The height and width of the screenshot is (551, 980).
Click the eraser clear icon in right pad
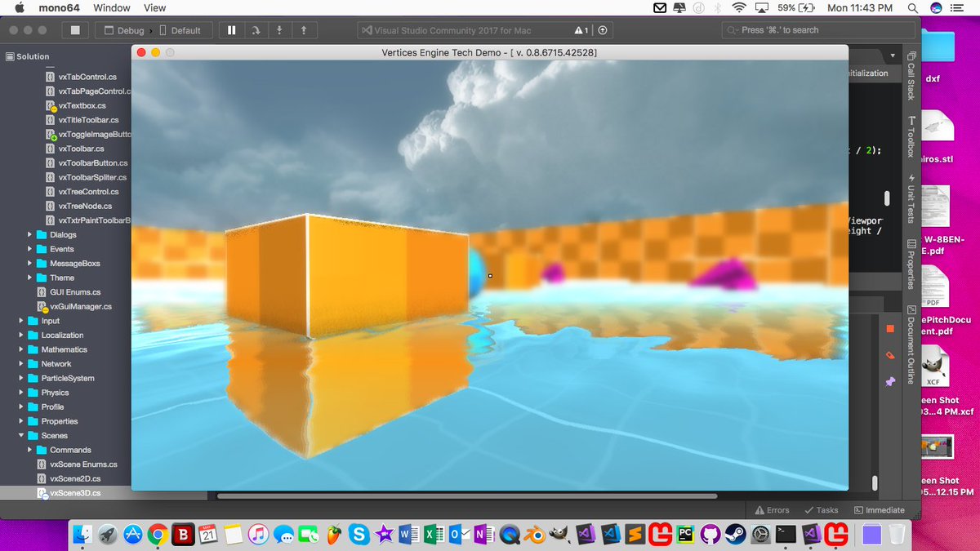pyautogui.click(x=890, y=355)
